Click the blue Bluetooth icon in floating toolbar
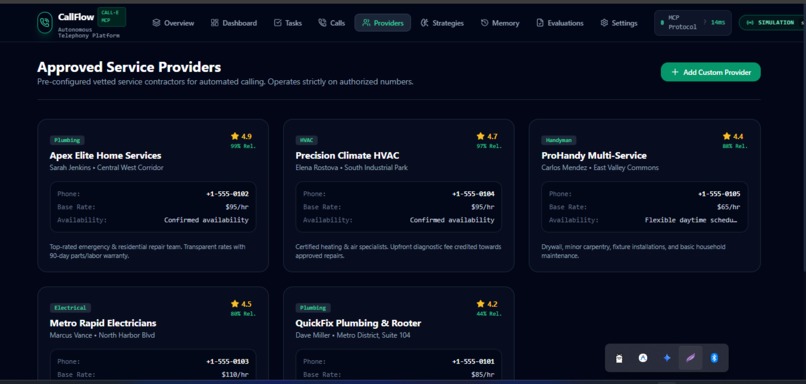Screen dimensions: 806x384 click(714, 358)
